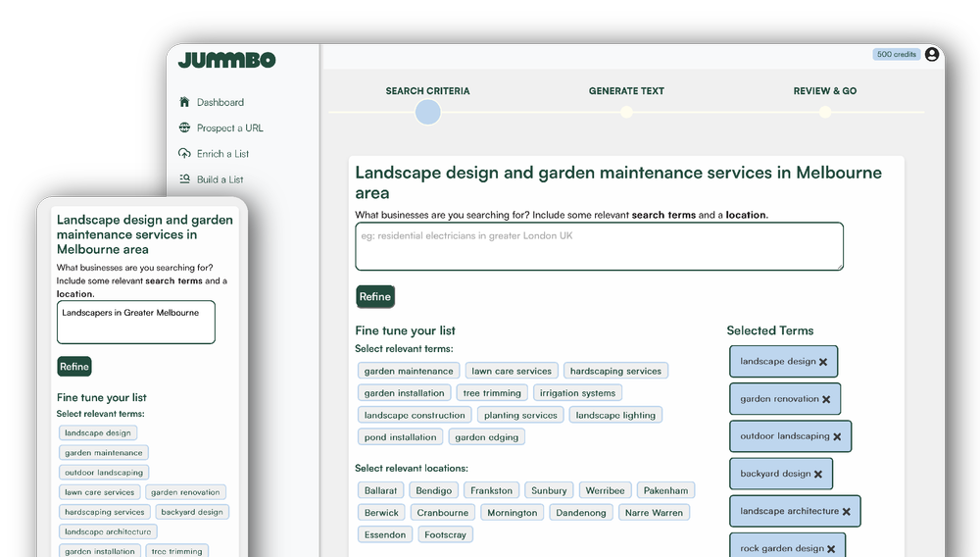The width and height of the screenshot is (980, 557).
Task: Select the lawn care services term in desktop view
Action: click(512, 371)
